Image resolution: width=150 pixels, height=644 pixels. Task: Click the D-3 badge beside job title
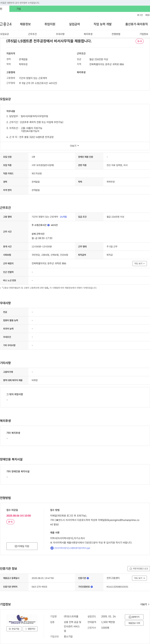140,41
